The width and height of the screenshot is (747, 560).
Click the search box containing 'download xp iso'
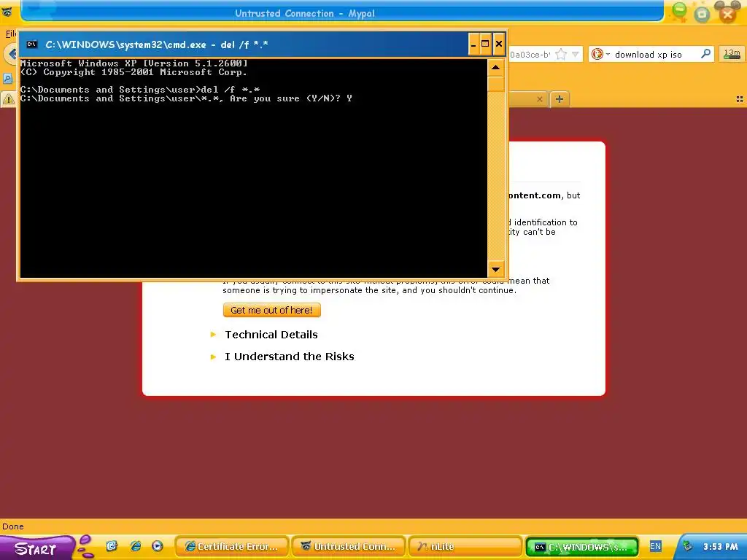[x=651, y=54]
